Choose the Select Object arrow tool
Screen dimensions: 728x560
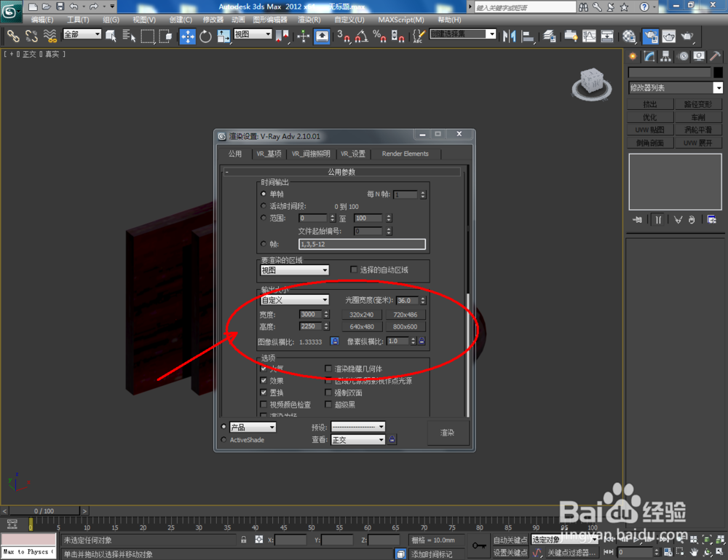[x=111, y=36]
